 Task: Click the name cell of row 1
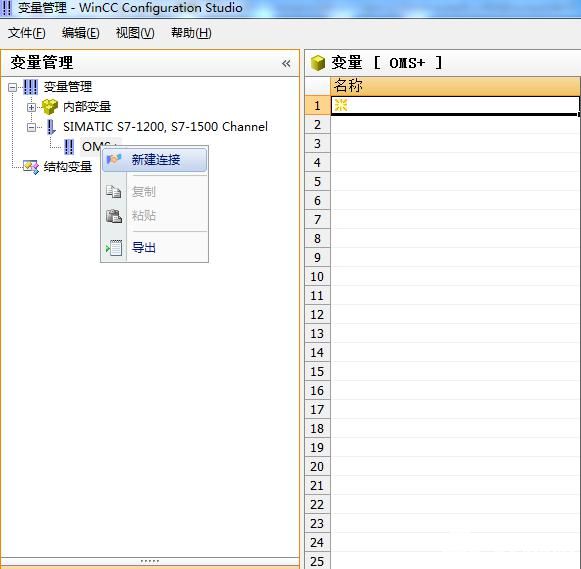(x=455, y=106)
